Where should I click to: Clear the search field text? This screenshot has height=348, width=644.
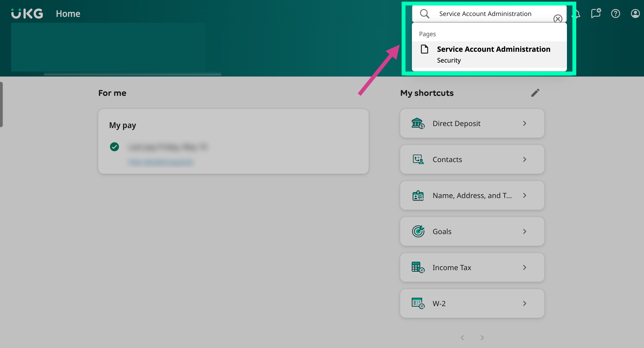557,18
